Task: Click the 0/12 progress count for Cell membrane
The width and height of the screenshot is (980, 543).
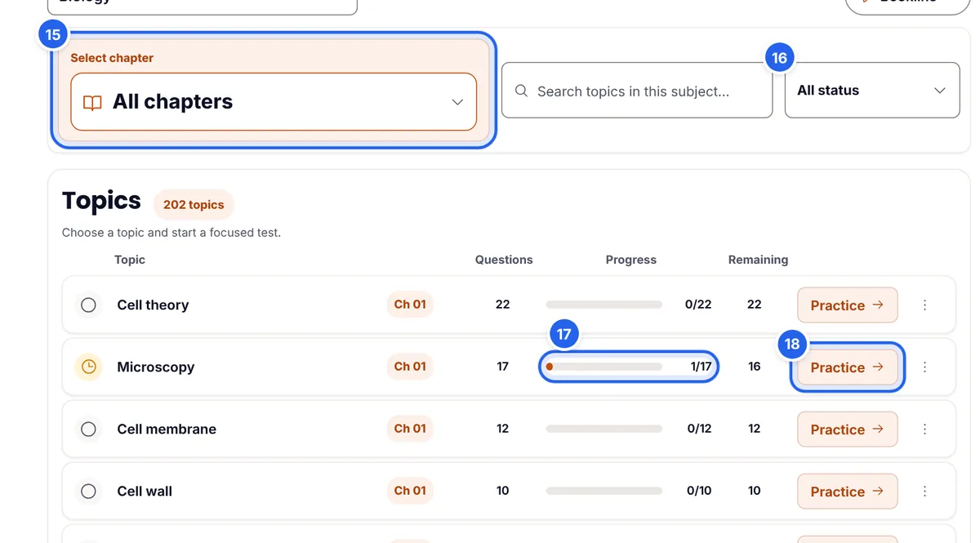Action: [x=699, y=429]
